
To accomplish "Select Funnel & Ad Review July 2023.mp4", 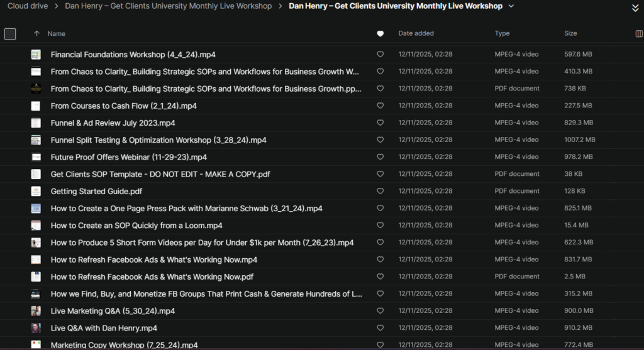I will coord(113,123).
